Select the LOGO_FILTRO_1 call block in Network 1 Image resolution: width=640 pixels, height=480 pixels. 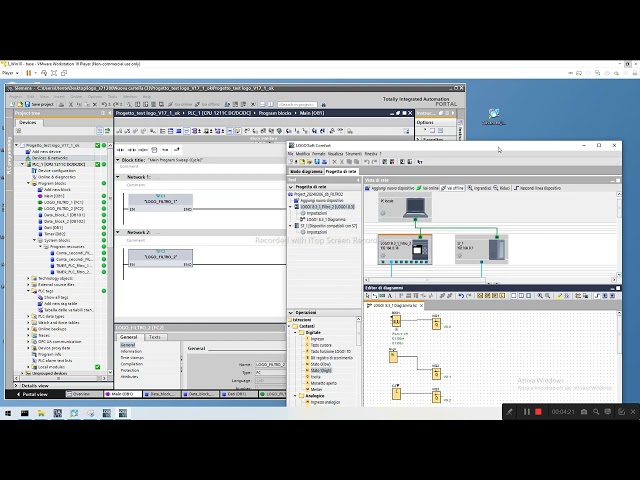[160, 203]
